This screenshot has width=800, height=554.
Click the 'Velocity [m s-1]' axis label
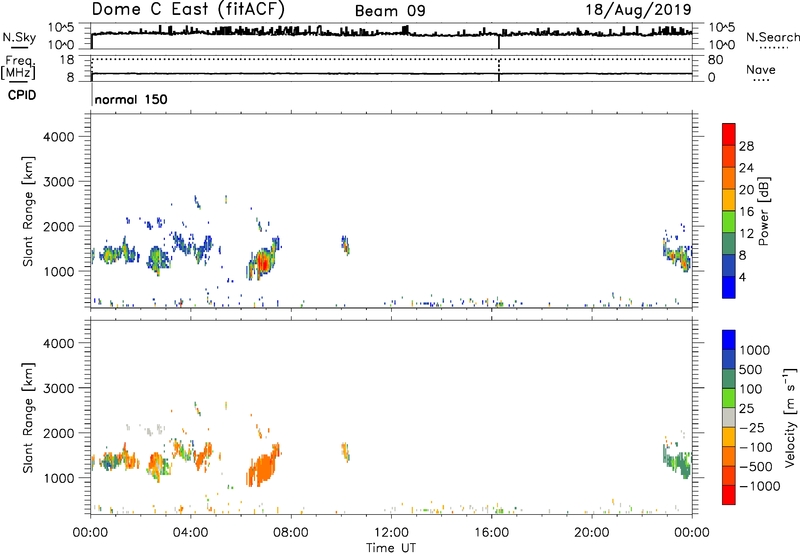pyautogui.click(x=790, y=417)
